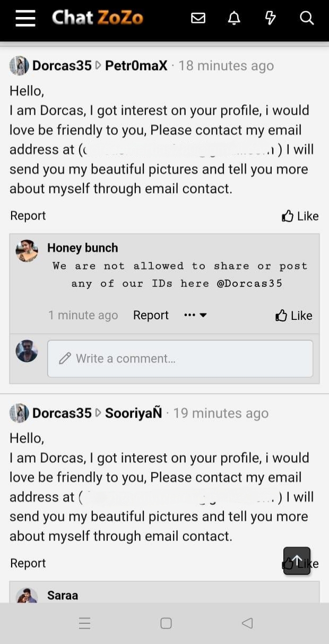Screen dimensions: 329x644
Task: Open the SooriyaÑ profile link
Action: (x=133, y=413)
